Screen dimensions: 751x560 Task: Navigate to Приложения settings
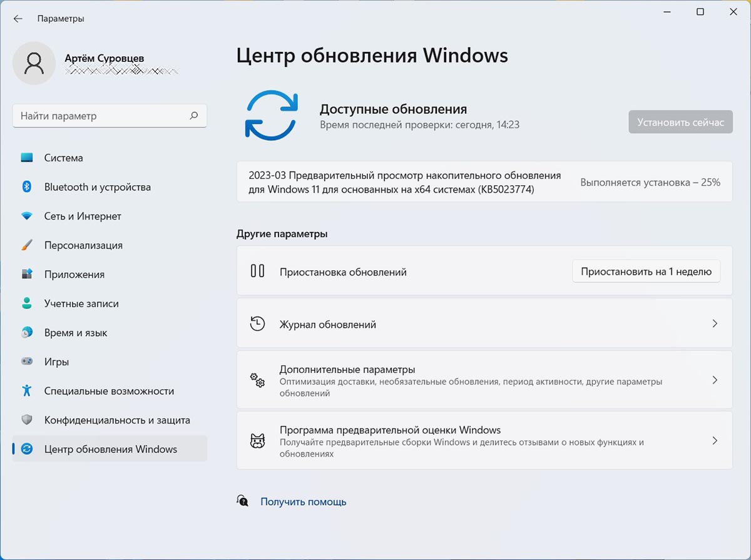click(x=110, y=275)
